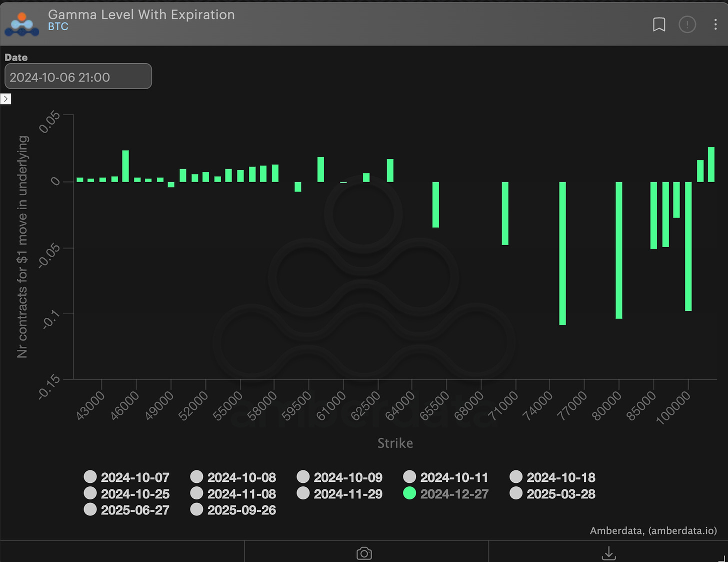
Task: Click the 43000 strike axis label
Action: (x=91, y=405)
